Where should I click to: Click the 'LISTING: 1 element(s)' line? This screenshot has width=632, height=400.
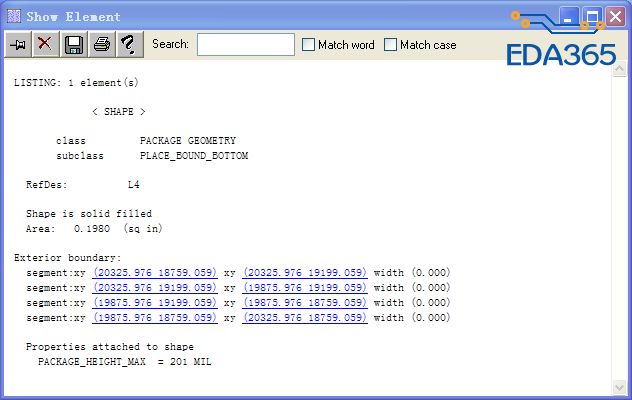coord(76,83)
